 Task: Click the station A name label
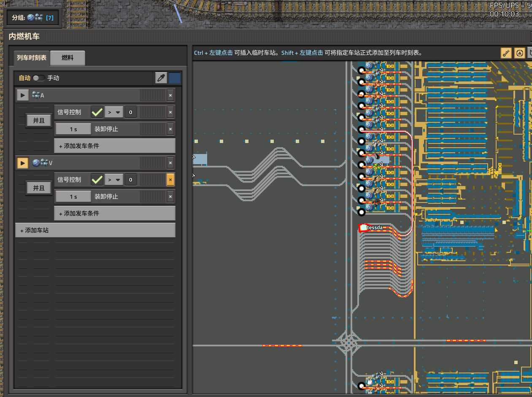(38, 95)
